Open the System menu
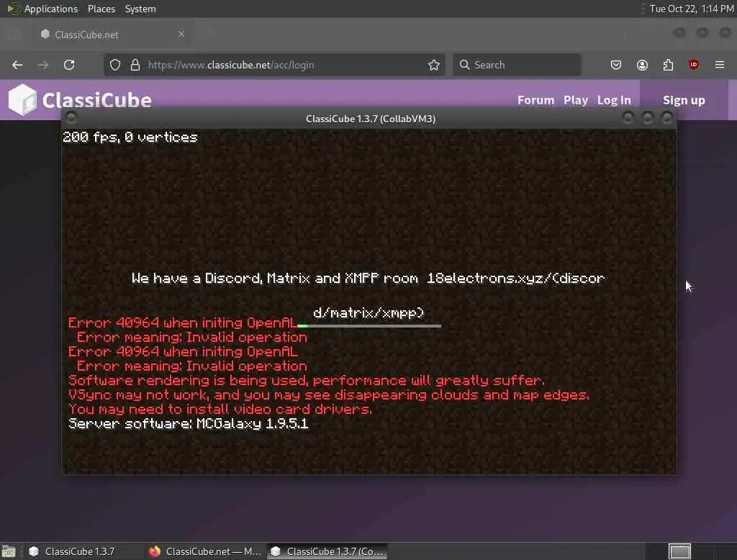This screenshot has width=737, height=560. 140,9
